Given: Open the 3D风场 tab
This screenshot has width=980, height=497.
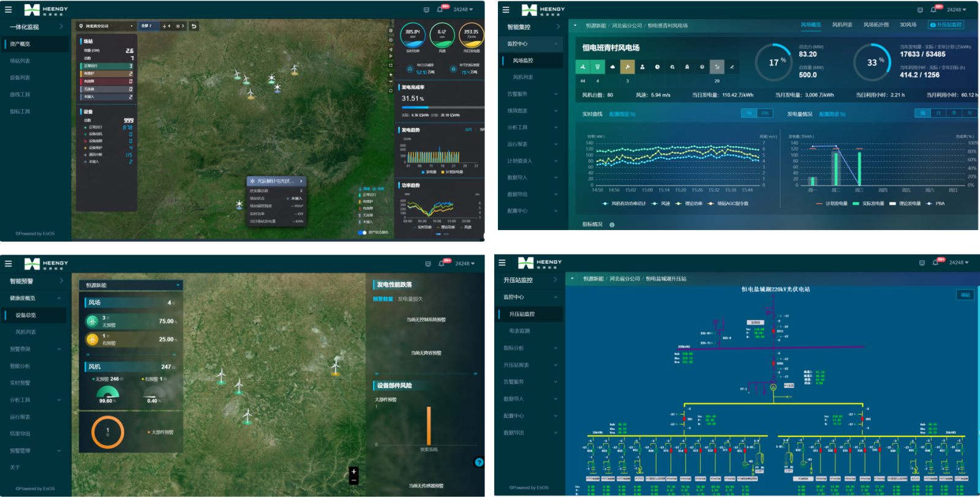Looking at the screenshot, I should pos(908,25).
